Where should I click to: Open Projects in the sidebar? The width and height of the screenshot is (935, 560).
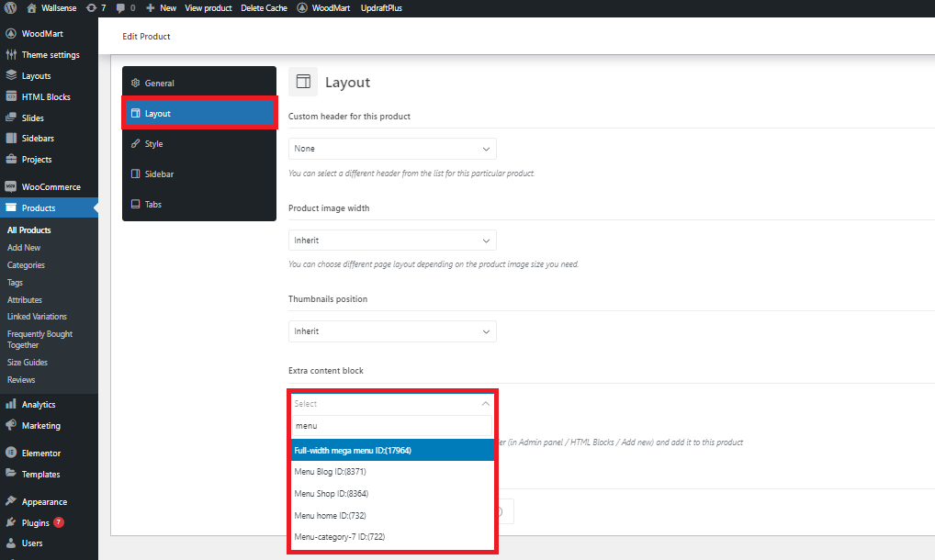(x=49, y=159)
